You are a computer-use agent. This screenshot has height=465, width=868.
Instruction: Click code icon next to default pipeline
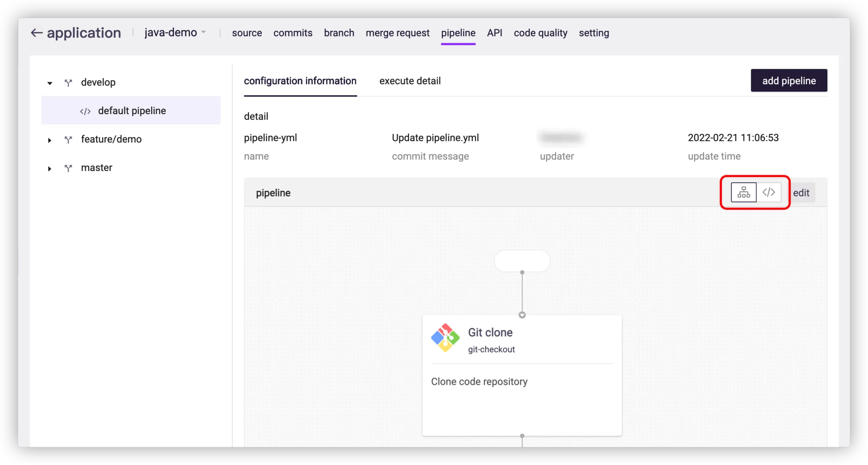pos(85,111)
